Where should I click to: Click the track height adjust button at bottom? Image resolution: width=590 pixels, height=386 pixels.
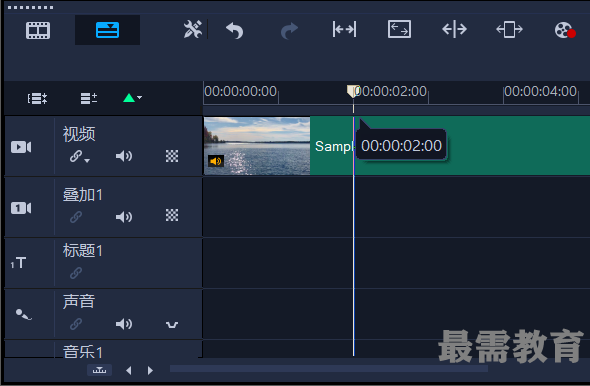pos(99,371)
